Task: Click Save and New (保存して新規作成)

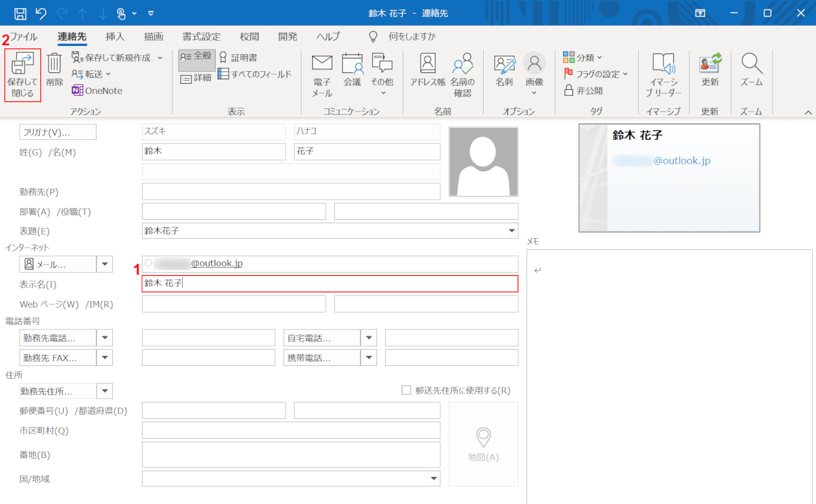Action: click(117, 57)
